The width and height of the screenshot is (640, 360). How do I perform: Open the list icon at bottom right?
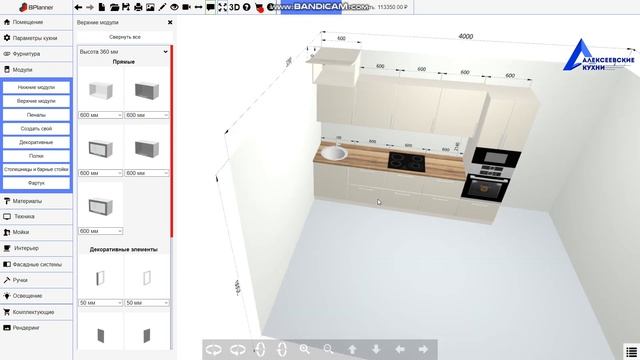(632, 351)
